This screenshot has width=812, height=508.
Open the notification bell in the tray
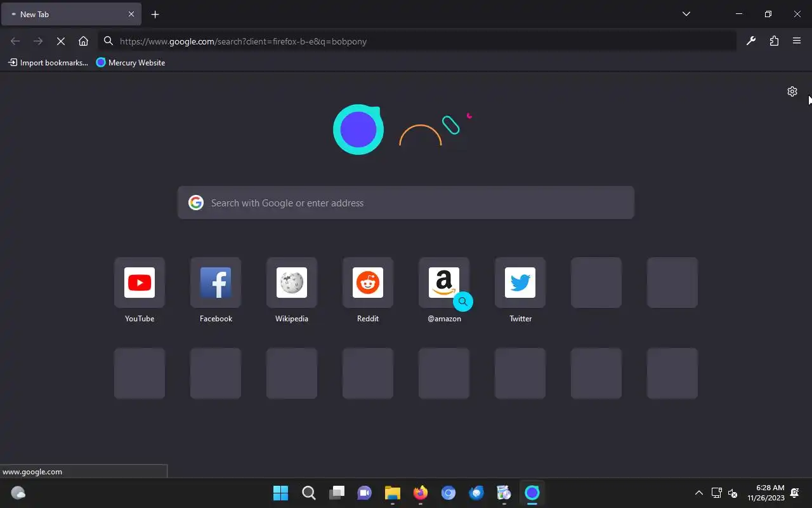[x=794, y=493]
